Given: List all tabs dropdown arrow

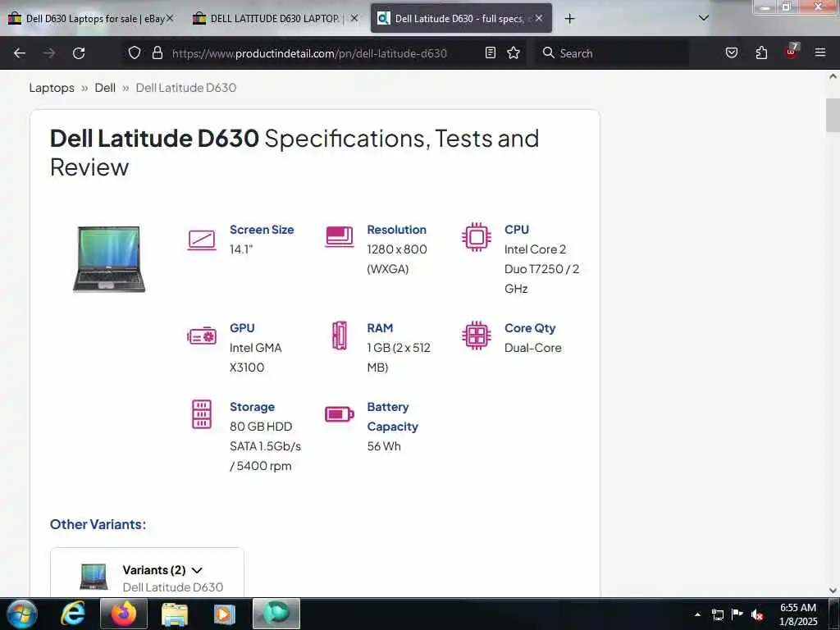Looking at the screenshot, I should 704,18.
